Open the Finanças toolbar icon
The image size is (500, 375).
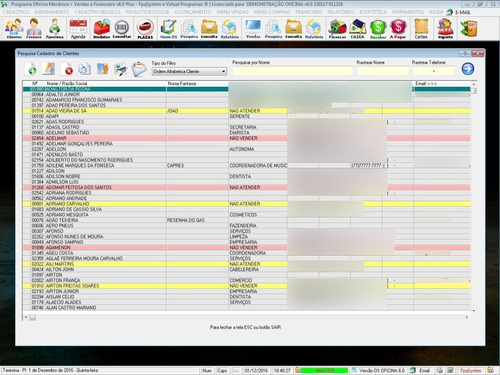point(337,29)
